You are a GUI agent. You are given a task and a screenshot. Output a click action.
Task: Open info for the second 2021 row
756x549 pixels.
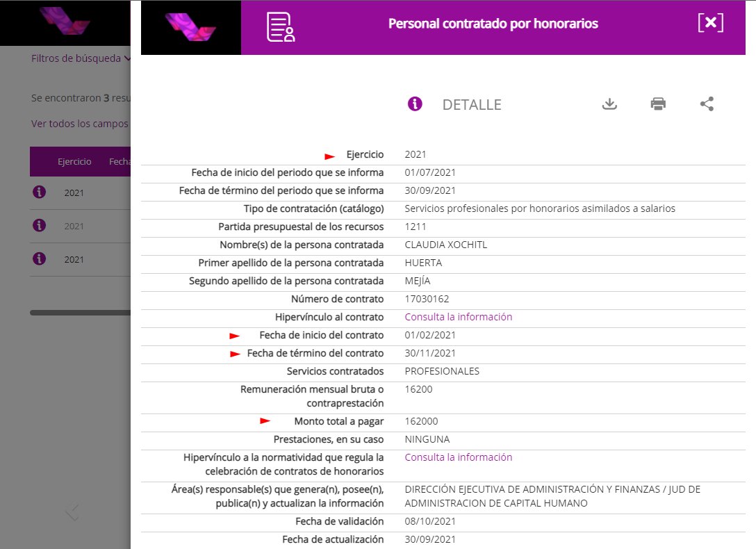[39, 225]
